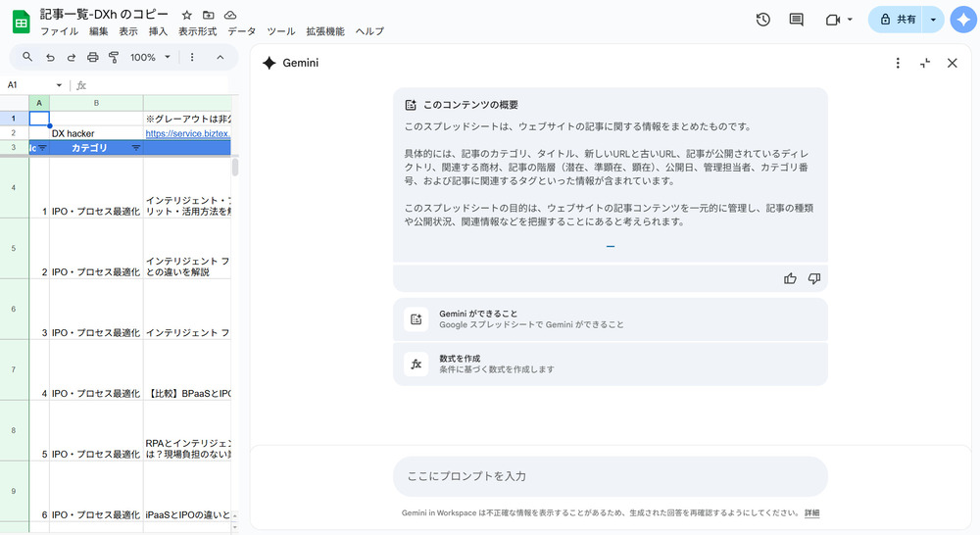Open Gemini panel more options
This screenshot has height=535, width=980.
pos(898,63)
